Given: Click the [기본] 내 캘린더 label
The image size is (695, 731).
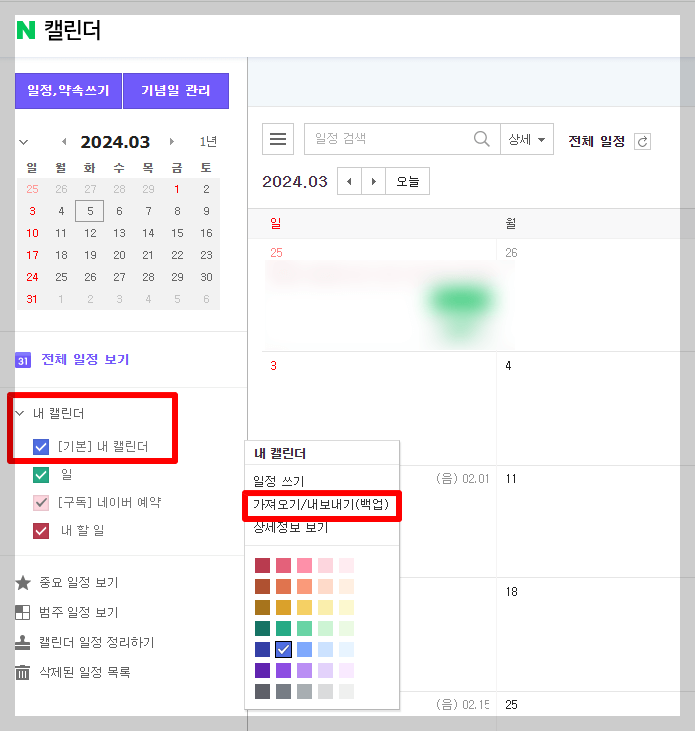Looking at the screenshot, I should pyautogui.click(x=103, y=447).
